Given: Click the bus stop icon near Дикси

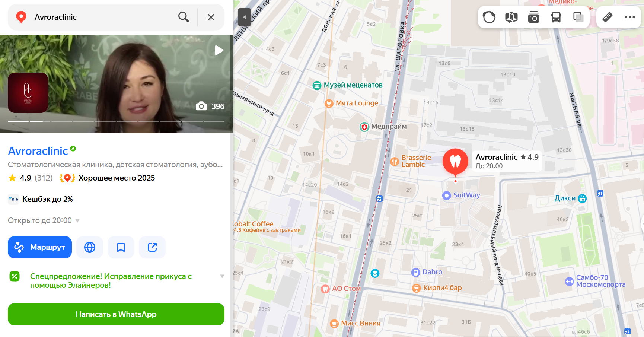Looking at the screenshot, I should [600, 193].
